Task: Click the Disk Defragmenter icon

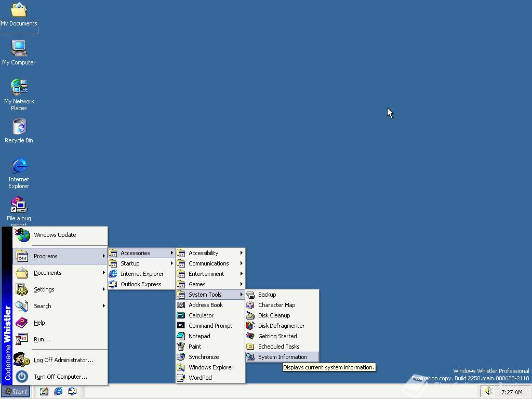Action: pyautogui.click(x=250, y=326)
